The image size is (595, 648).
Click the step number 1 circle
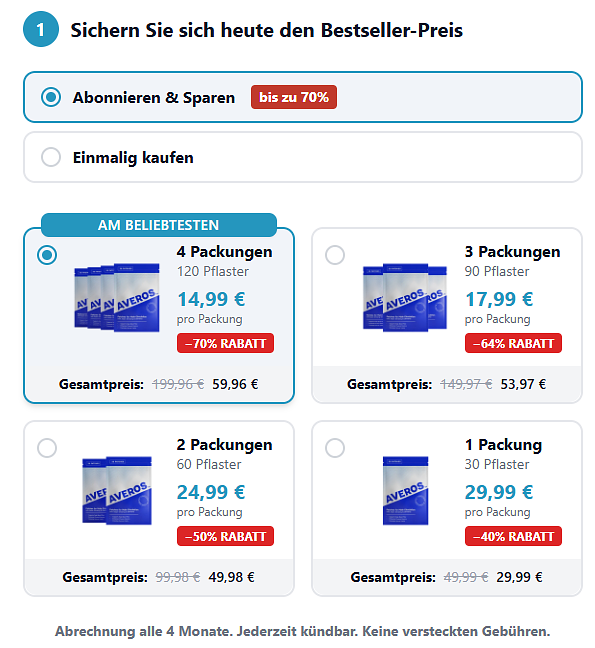(x=40, y=29)
